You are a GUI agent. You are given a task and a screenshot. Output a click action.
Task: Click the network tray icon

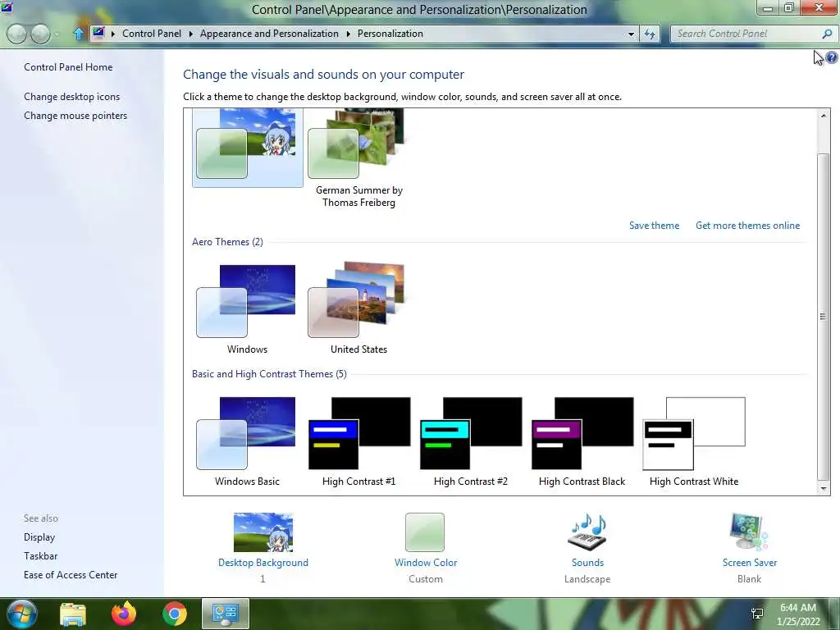(757, 614)
